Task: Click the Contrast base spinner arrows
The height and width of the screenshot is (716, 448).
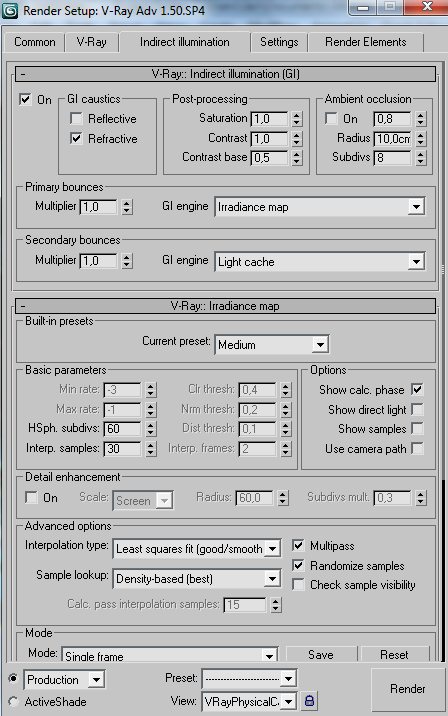Action: (x=297, y=158)
